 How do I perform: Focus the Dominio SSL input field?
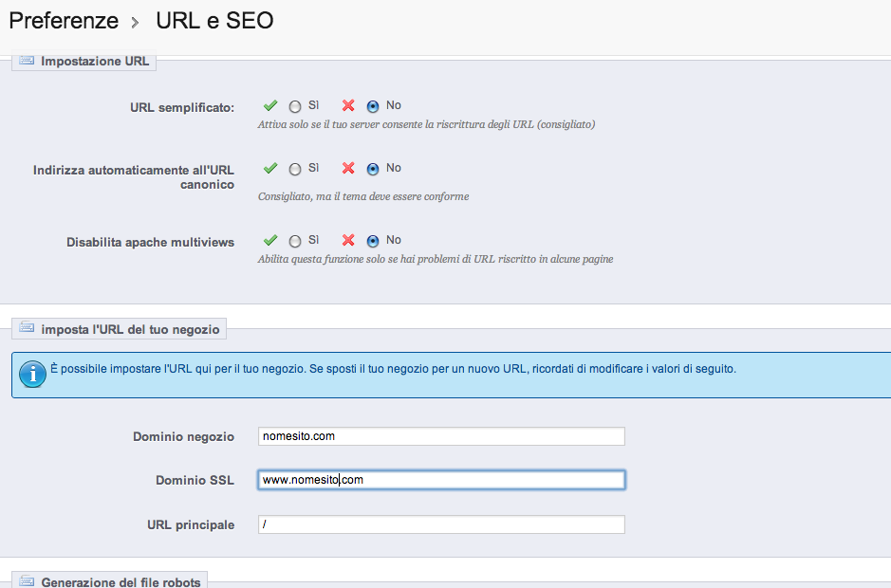point(441,480)
